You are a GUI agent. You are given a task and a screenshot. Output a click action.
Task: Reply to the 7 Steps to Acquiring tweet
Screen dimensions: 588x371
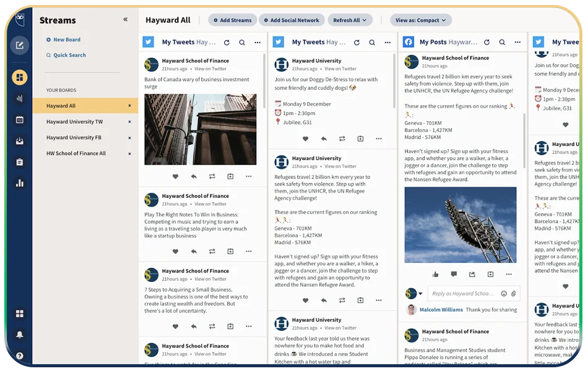click(x=194, y=326)
